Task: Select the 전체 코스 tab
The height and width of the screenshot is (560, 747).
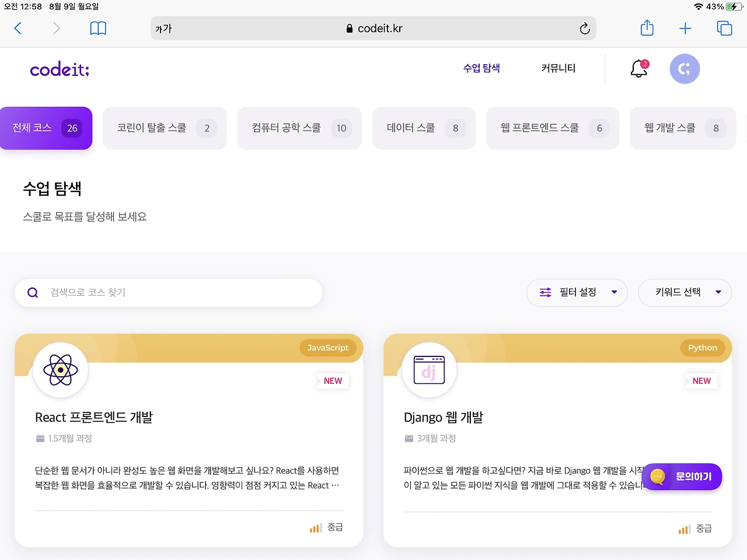Action: coord(46,128)
